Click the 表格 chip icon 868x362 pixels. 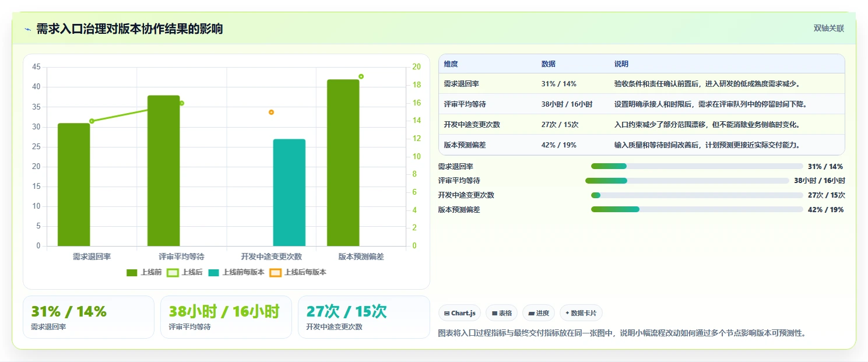tap(494, 313)
